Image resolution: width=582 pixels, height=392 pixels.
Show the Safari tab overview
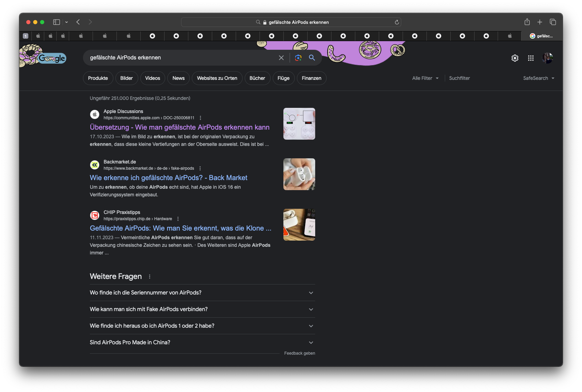tap(553, 22)
